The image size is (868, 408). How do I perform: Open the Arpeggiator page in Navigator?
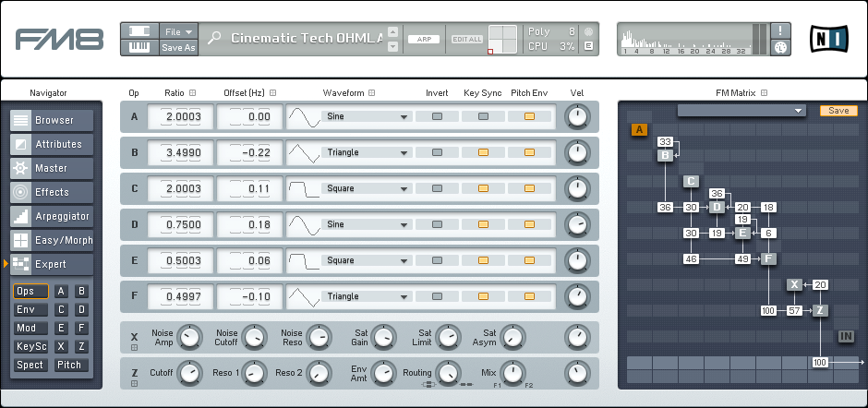(52, 216)
